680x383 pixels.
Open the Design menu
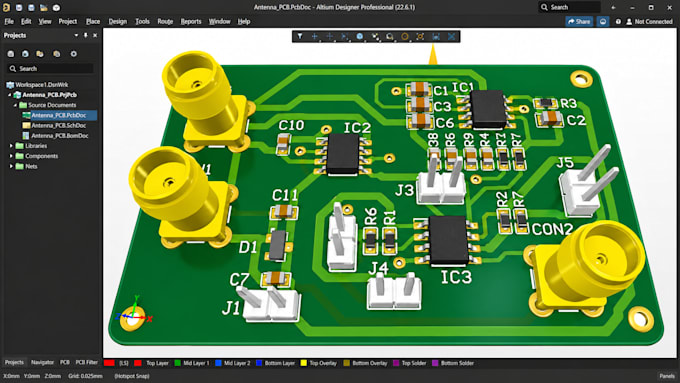118,21
